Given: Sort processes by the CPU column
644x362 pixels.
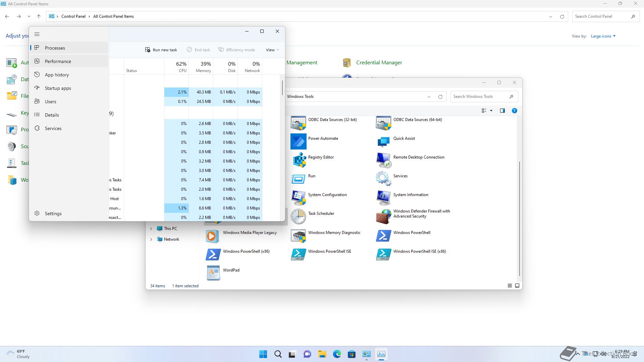Looking at the screenshot, I should (176, 66).
